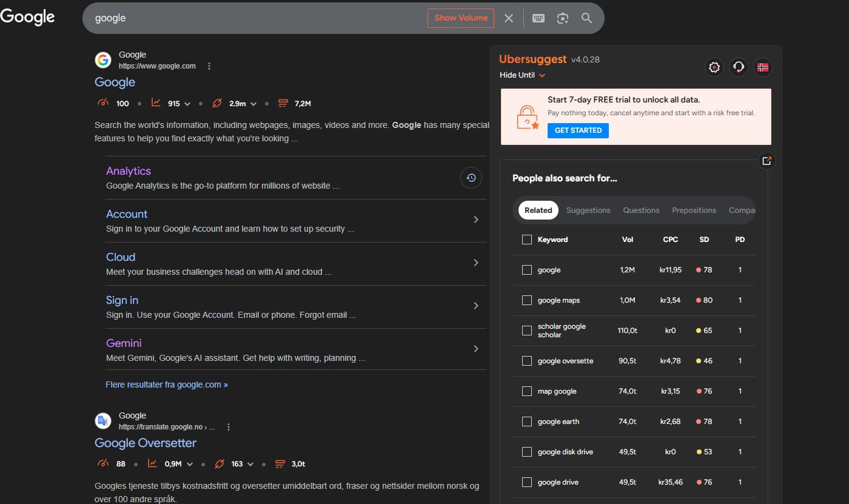Screen dimensions: 849x504
Task: Click the magnifying glass search icon
Action: [586, 18]
